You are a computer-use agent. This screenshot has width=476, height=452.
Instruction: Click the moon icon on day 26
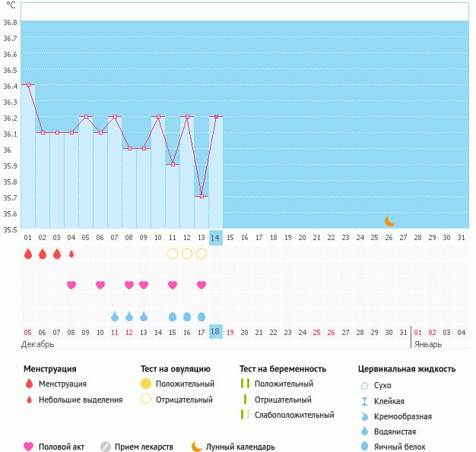[x=389, y=221]
